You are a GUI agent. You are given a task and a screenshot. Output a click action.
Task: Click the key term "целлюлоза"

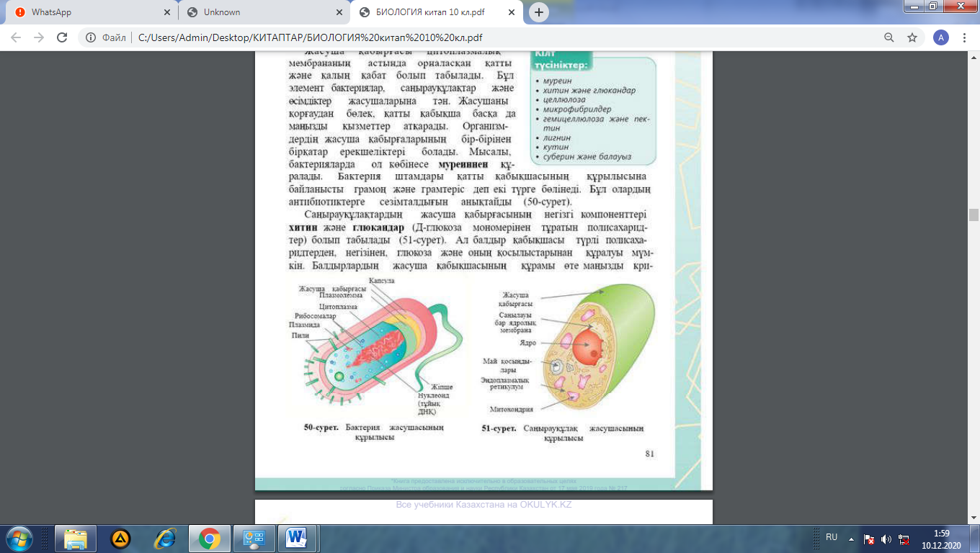coord(565,99)
